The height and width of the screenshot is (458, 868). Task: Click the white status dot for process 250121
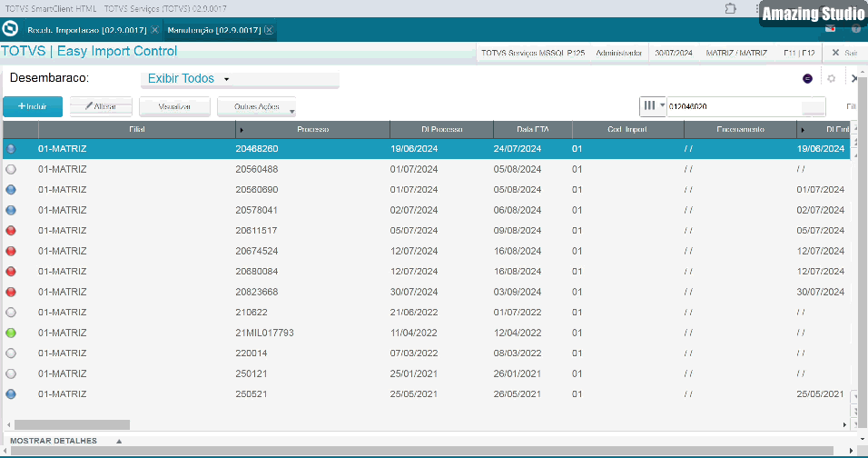click(x=11, y=374)
